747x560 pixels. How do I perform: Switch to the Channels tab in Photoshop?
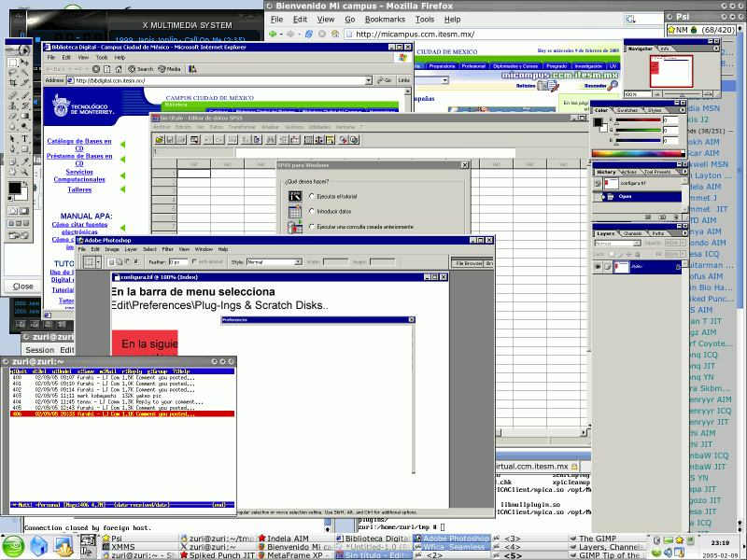632,233
